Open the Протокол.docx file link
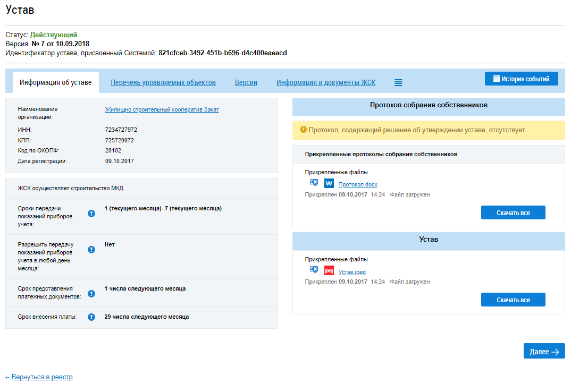571x392 pixels. tap(358, 184)
